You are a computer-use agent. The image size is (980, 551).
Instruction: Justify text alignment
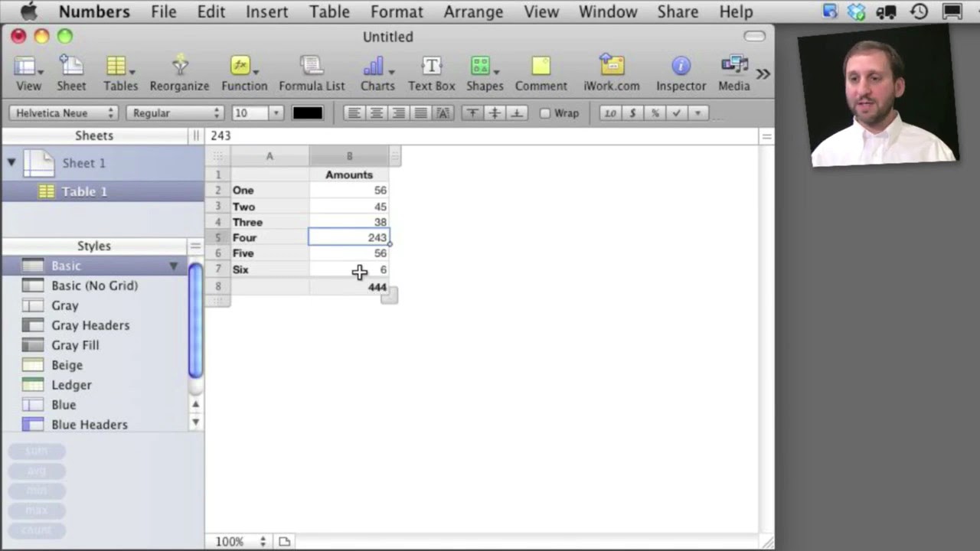coord(421,112)
